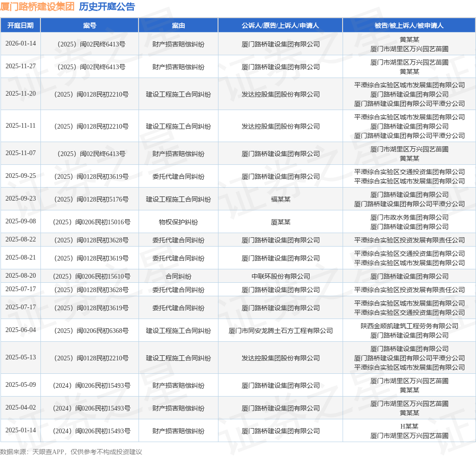
Task: Click plaintiff 厦门市同安龙腾土石方工程有限公司
Action: [280, 331]
